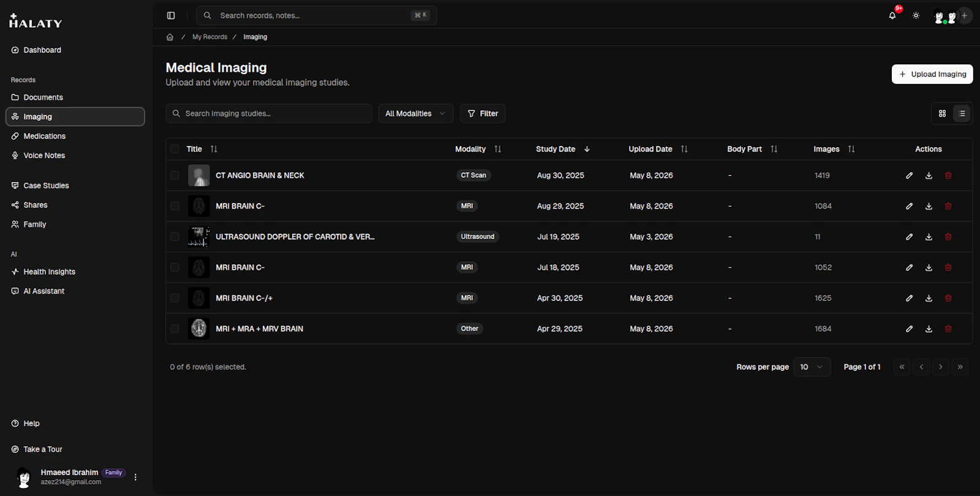Screen dimensions: 980x496
Task: Check the Aug 29, 2025 MRI row
Action: (175, 206)
